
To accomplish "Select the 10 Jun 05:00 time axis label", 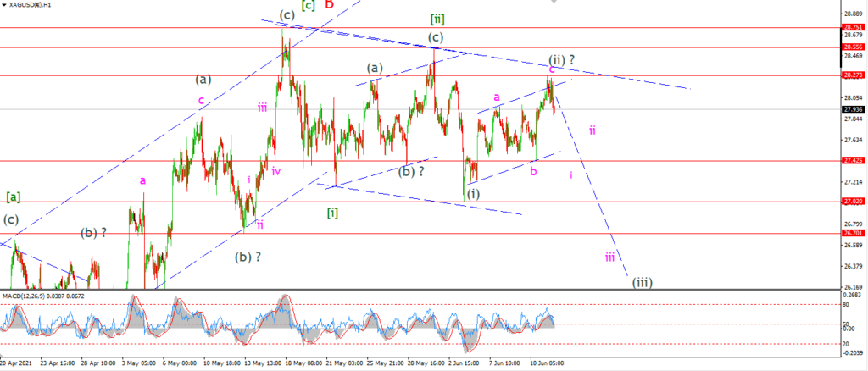I will (548, 364).
